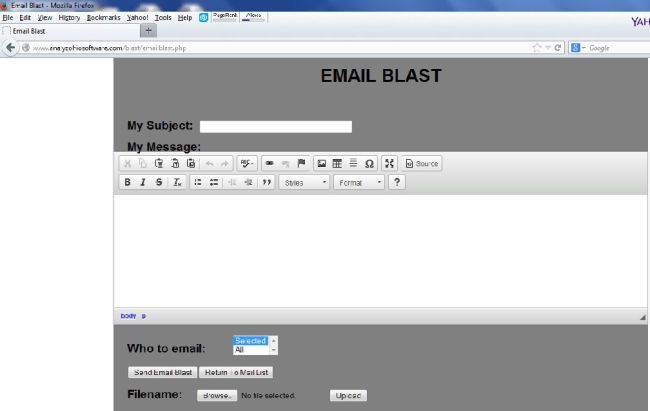Image resolution: width=650 pixels, height=411 pixels.
Task: Select 'Selected' in Who to email list
Action: (250, 340)
